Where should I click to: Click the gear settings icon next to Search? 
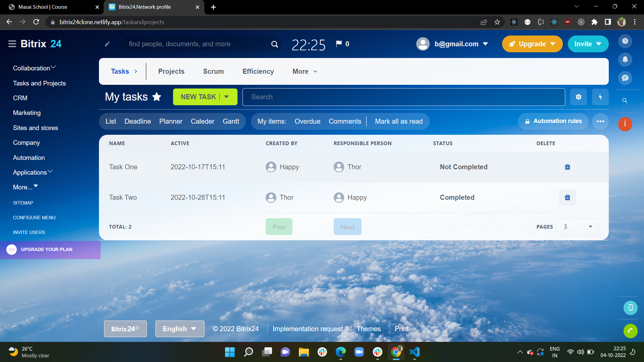click(578, 97)
